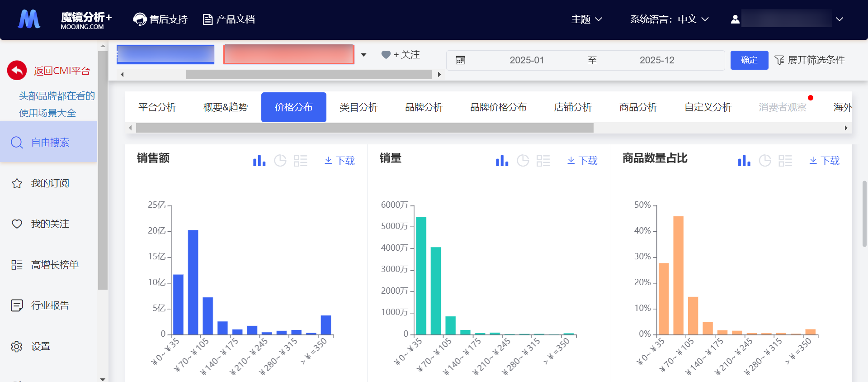Click the user profile icon
868x382 pixels.
[735, 19]
